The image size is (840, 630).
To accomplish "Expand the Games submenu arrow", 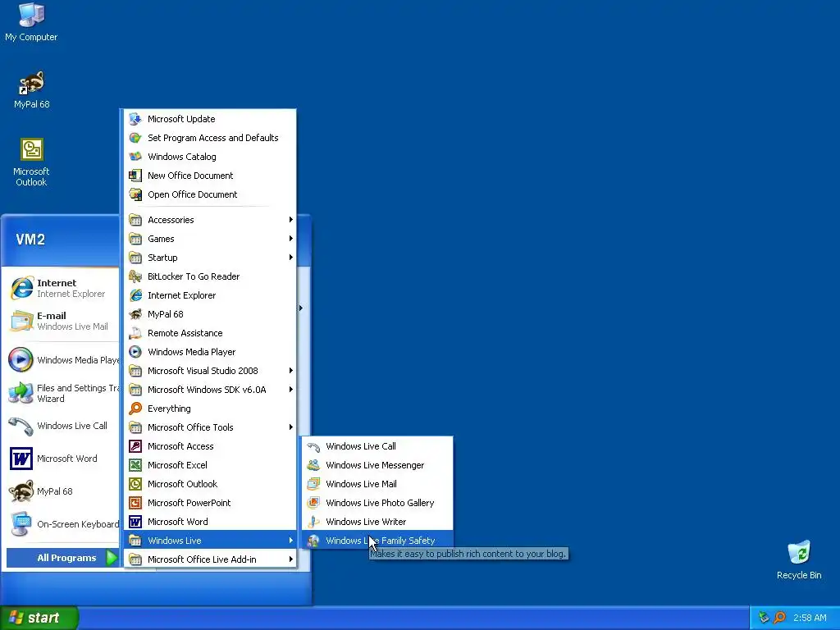I will pos(291,239).
